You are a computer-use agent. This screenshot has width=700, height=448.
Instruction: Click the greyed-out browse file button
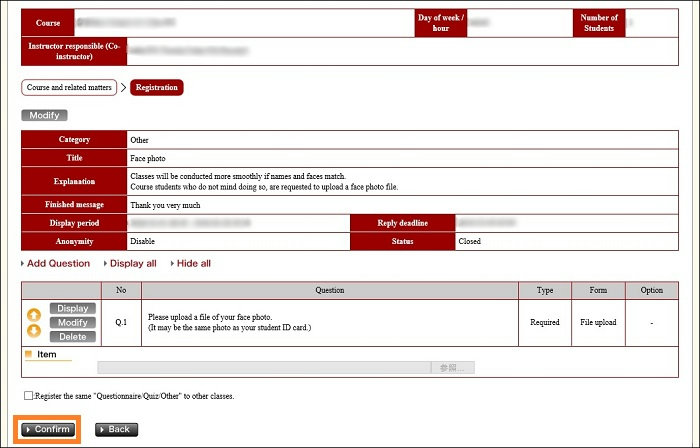tap(453, 368)
